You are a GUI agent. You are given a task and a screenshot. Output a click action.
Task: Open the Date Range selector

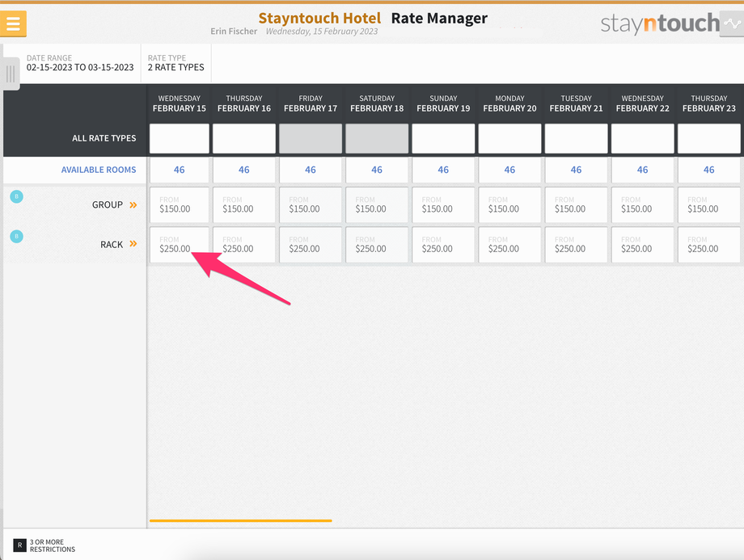(x=80, y=63)
